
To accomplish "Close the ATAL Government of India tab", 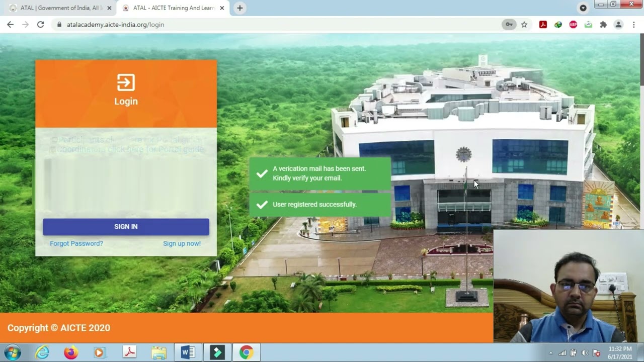I will [x=109, y=8].
